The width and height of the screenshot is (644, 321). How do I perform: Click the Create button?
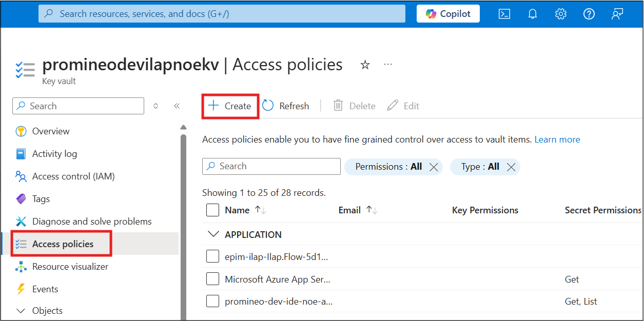[x=229, y=106]
